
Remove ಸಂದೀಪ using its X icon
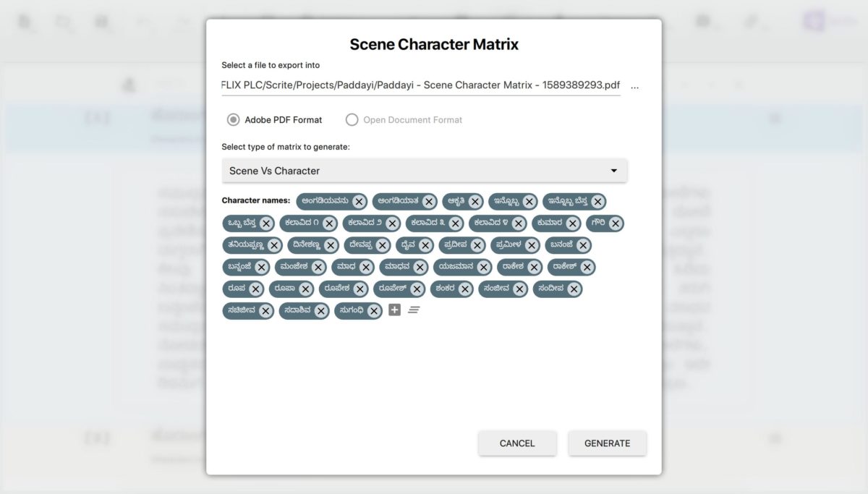pyautogui.click(x=574, y=288)
